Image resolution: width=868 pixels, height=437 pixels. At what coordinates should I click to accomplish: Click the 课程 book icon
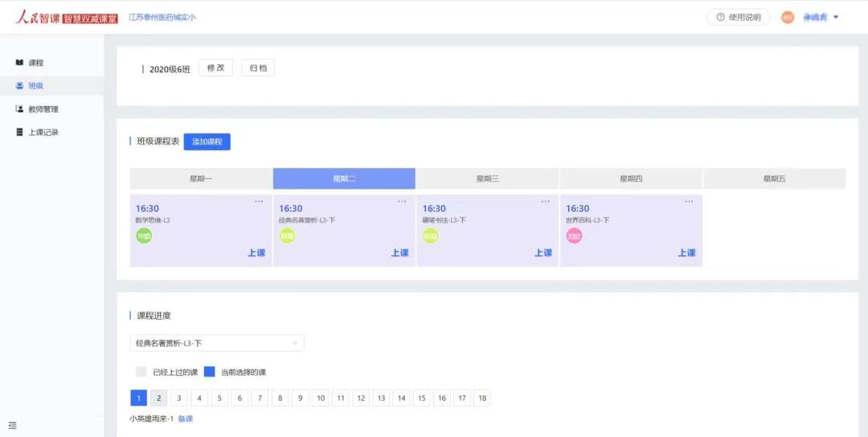coord(19,63)
